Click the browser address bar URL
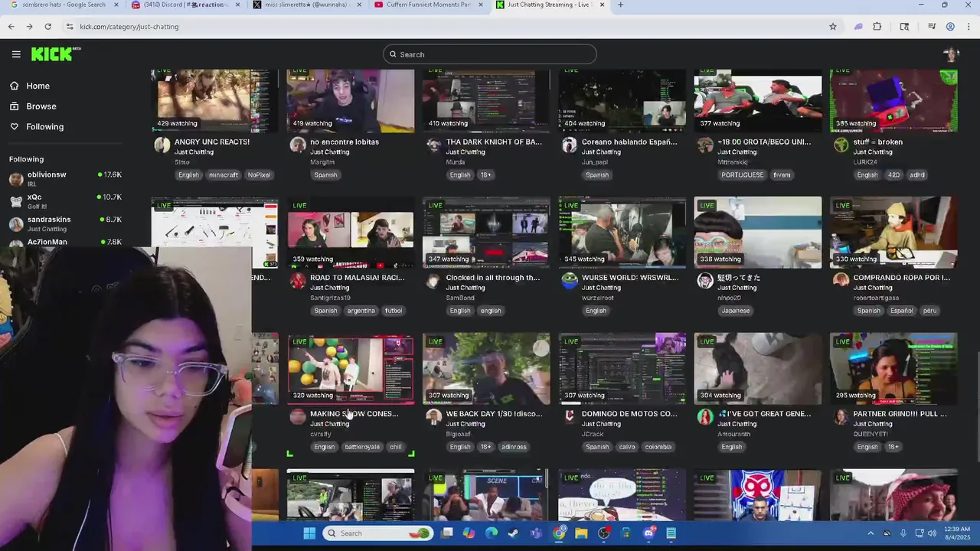The width and height of the screenshot is (980, 551). (129, 27)
